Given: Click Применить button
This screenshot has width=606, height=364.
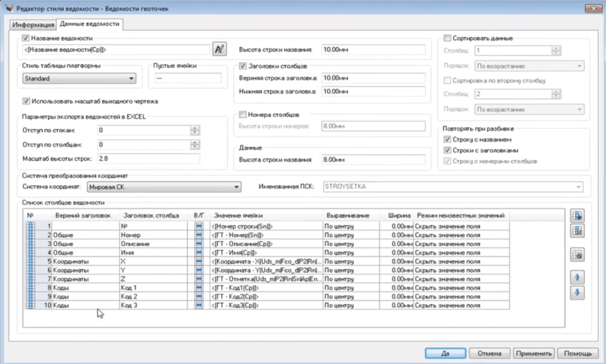Looking at the screenshot, I should 534,353.
